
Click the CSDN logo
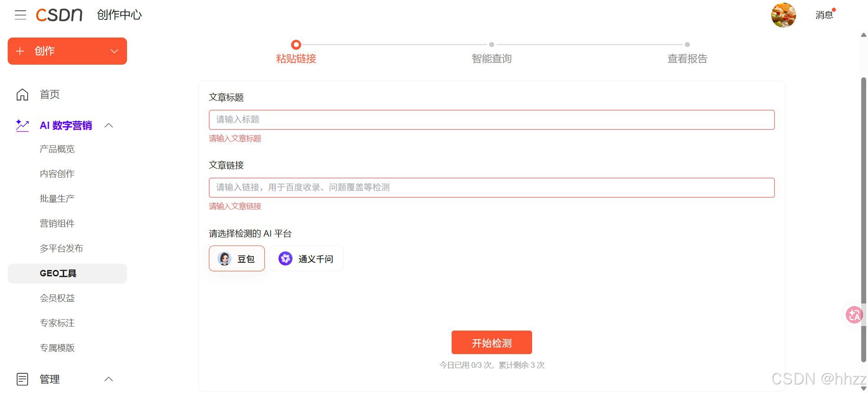click(59, 15)
